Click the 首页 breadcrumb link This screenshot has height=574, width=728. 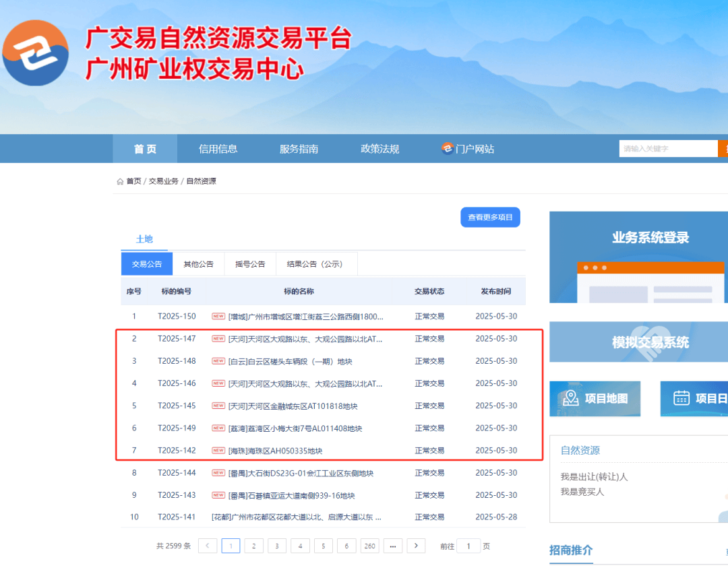pos(133,181)
